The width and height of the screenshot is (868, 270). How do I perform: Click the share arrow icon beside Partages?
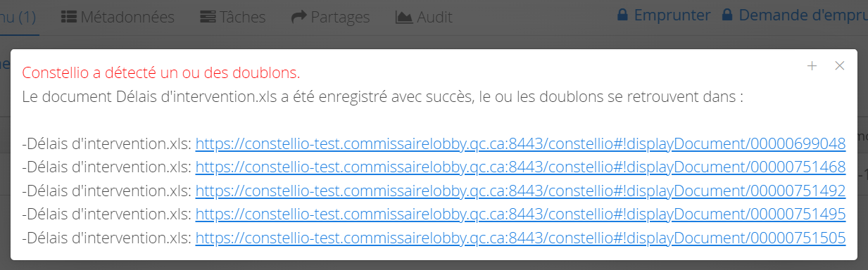pyautogui.click(x=298, y=16)
